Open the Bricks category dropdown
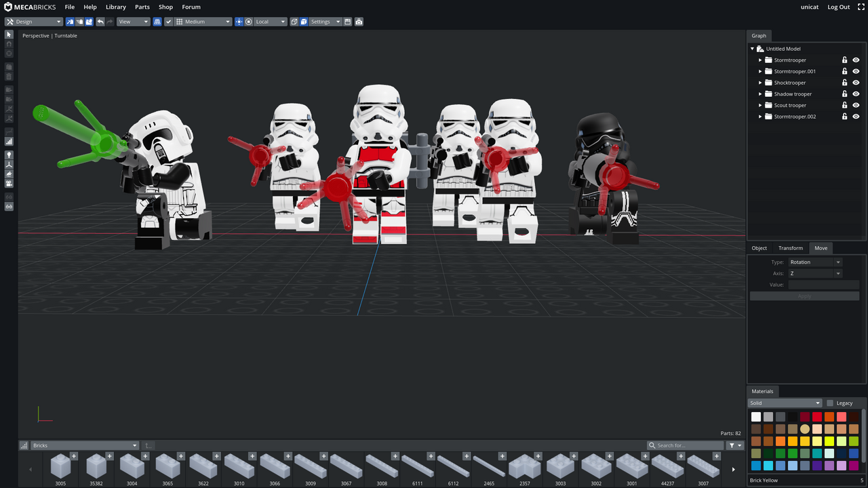The width and height of the screenshot is (868, 488). click(x=85, y=445)
